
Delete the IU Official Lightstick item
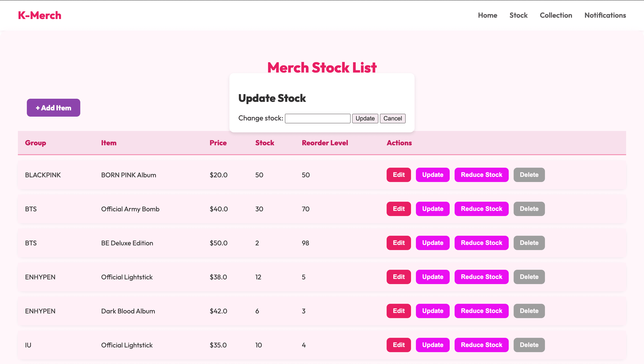click(x=529, y=345)
